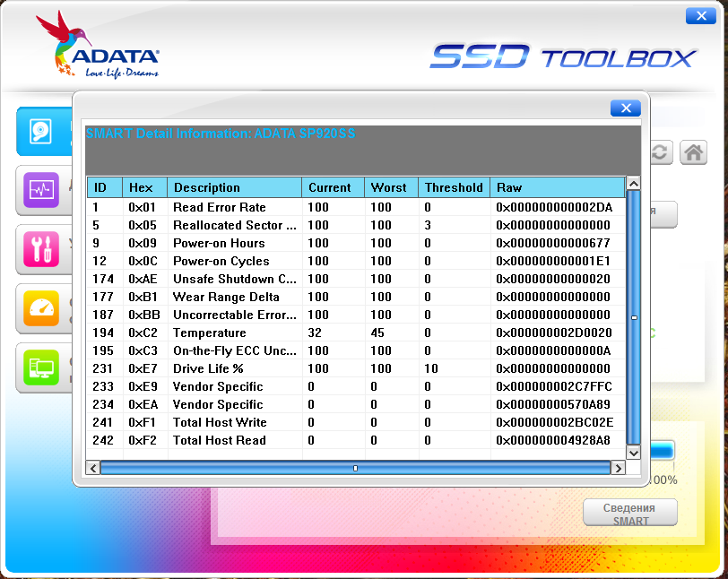The image size is (728, 579).
Task: Open the Diagnostic Scan sidebar icon
Action: (x=41, y=190)
